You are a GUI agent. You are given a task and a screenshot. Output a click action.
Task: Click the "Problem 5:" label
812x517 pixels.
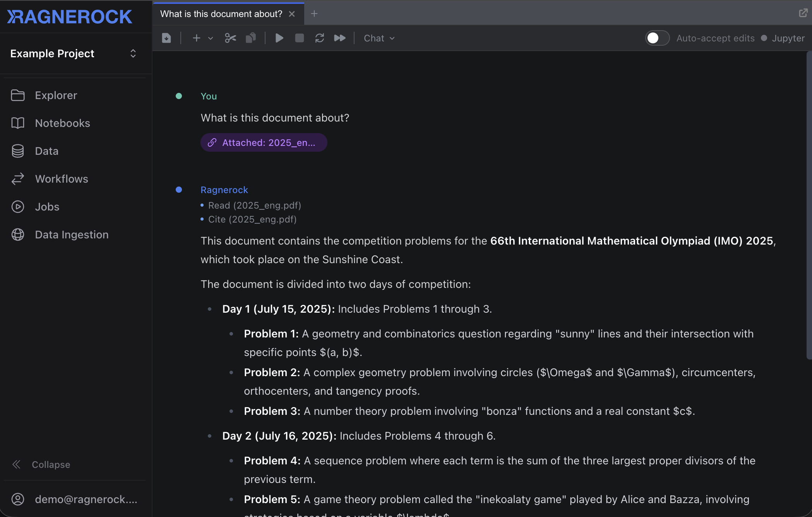272,499
